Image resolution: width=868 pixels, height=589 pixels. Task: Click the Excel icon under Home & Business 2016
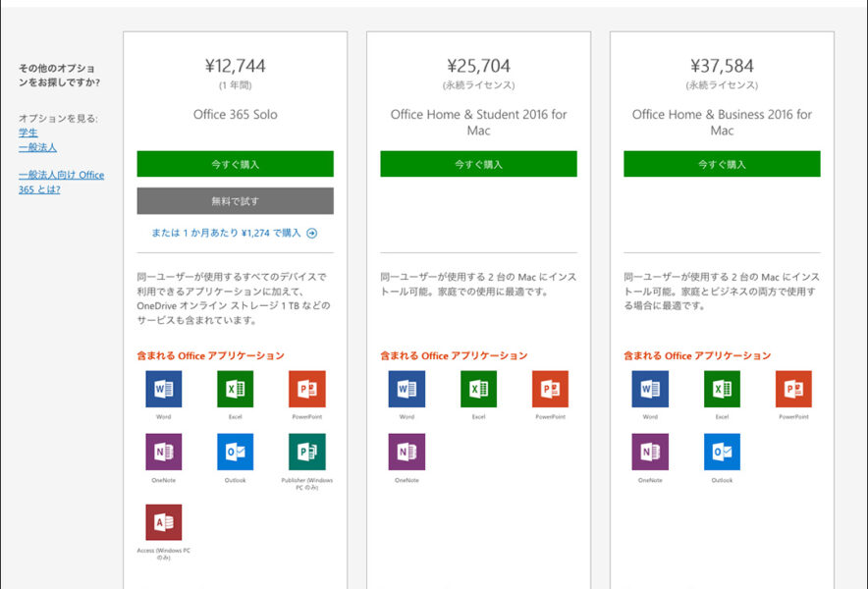point(722,389)
